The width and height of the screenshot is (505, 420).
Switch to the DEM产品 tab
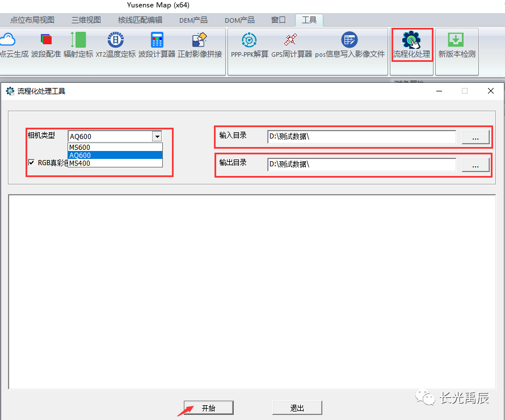pyautogui.click(x=193, y=20)
